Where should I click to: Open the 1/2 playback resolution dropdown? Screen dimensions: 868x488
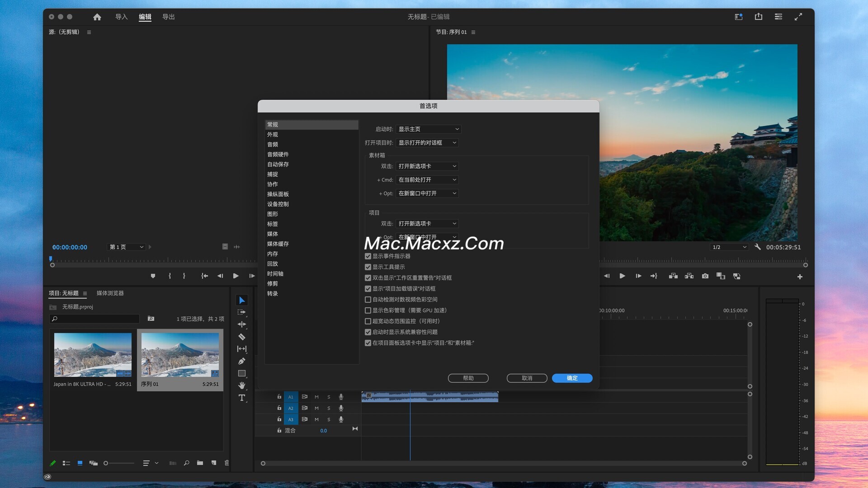click(x=728, y=247)
